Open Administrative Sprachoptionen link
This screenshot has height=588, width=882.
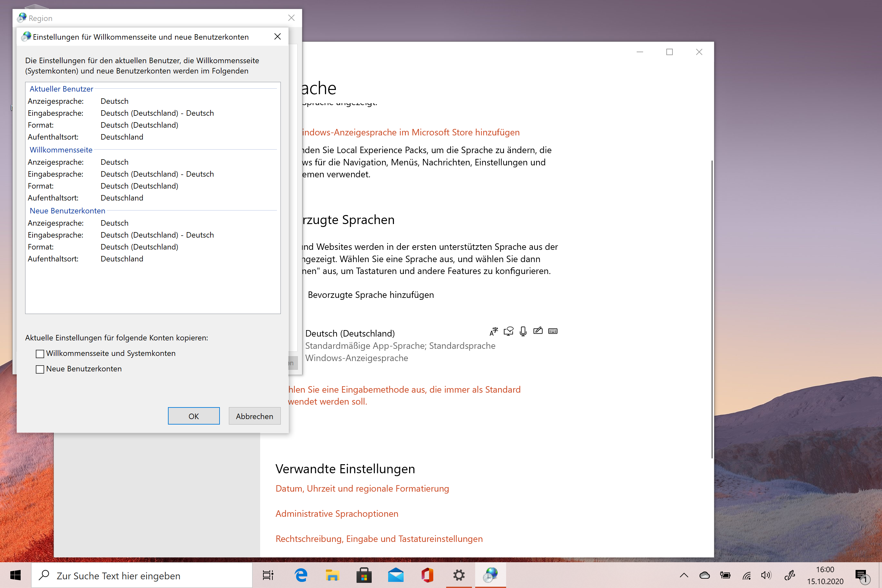[337, 514]
